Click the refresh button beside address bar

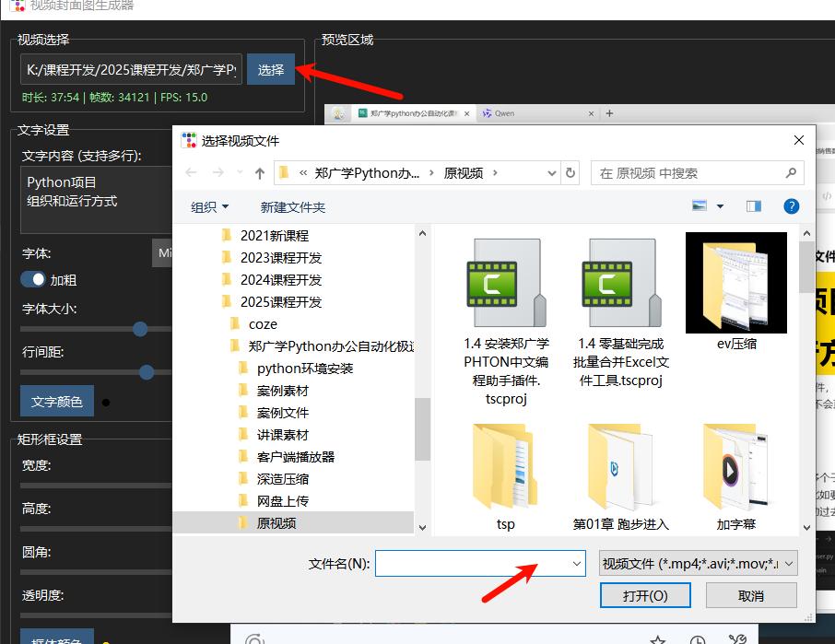coord(570,173)
